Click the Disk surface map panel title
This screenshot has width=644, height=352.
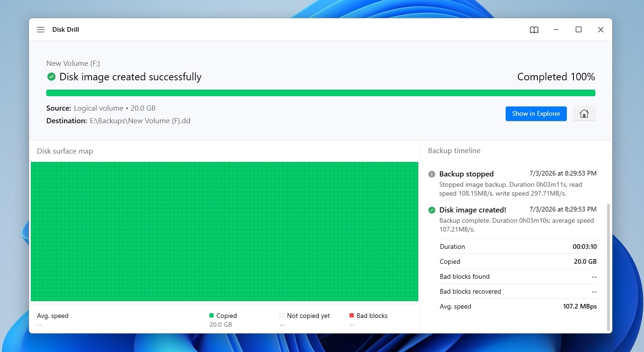pyautogui.click(x=65, y=151)
